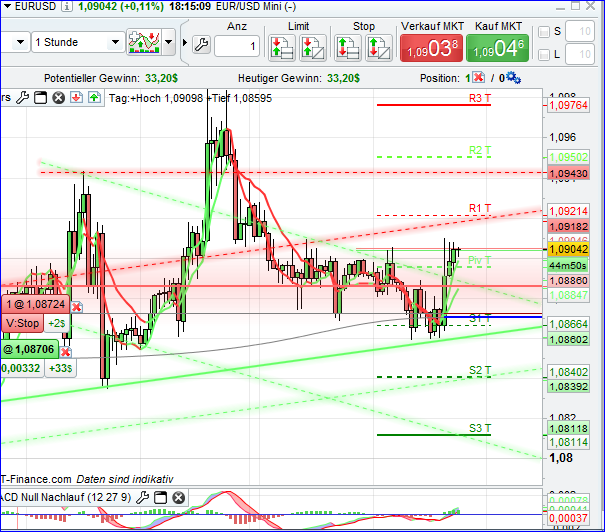Click the first Limit order icon

pos(282,46)
